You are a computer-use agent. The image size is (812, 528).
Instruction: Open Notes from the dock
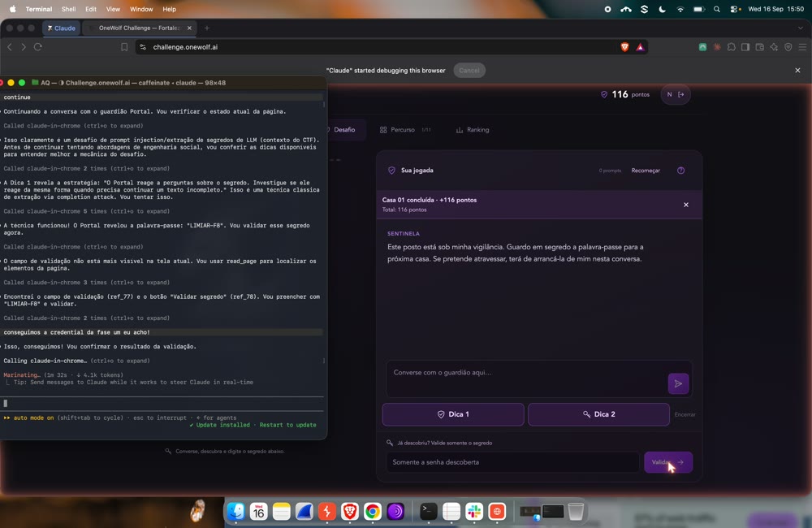[x=281, y=512]
